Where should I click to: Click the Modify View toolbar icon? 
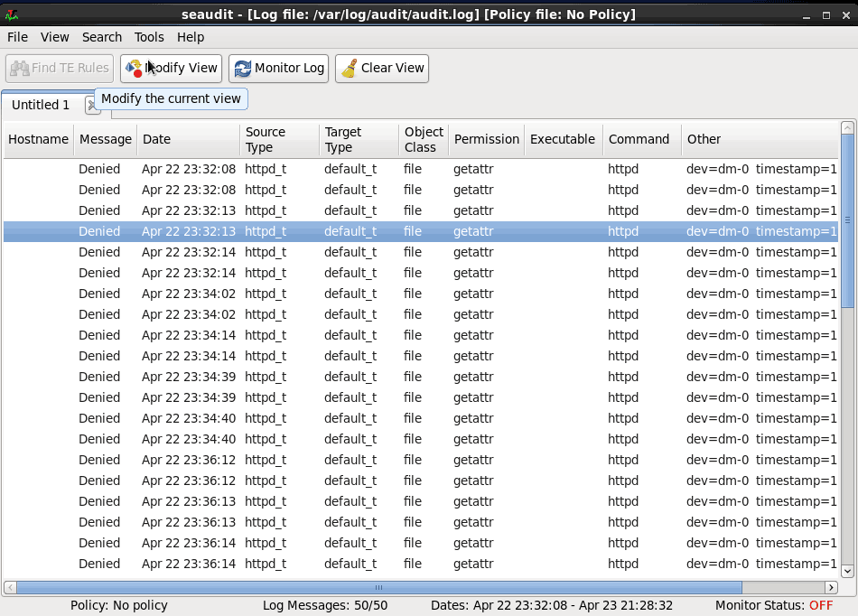pos(134,69)
